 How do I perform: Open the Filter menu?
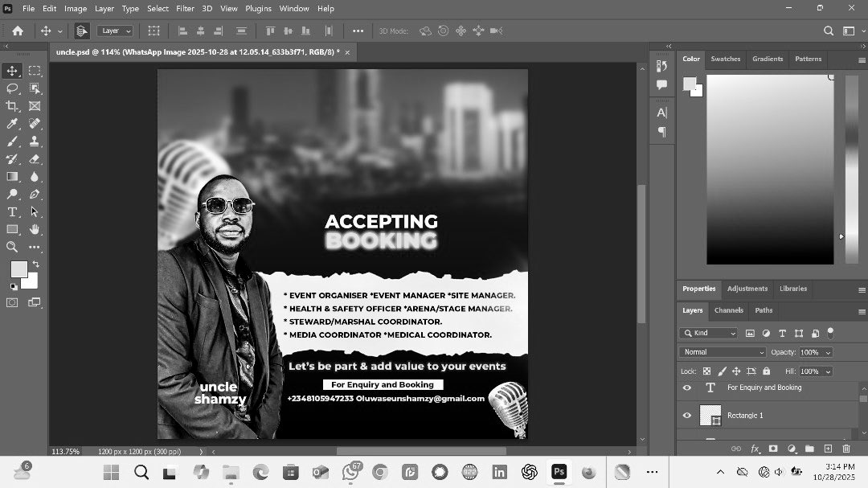coord(185,8)
